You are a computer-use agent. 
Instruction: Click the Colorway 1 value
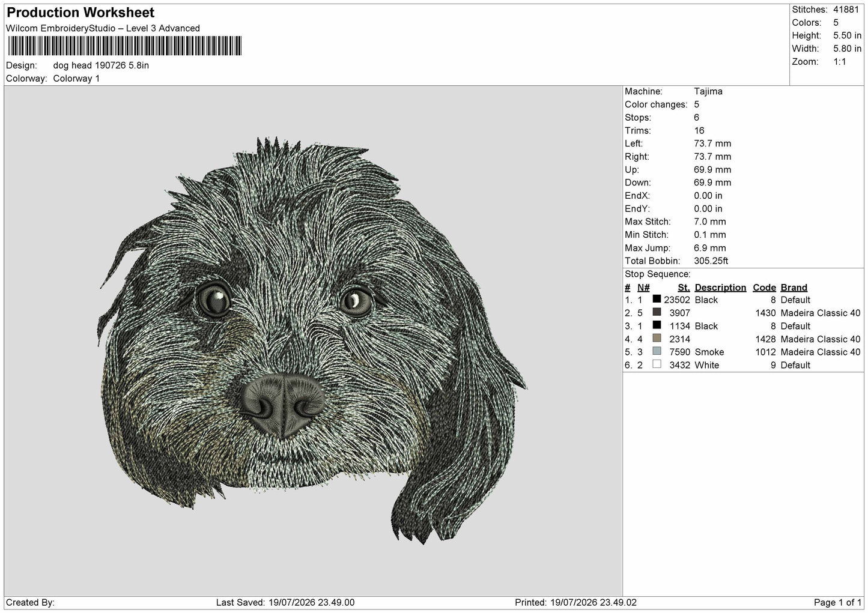tap(76, 79)
